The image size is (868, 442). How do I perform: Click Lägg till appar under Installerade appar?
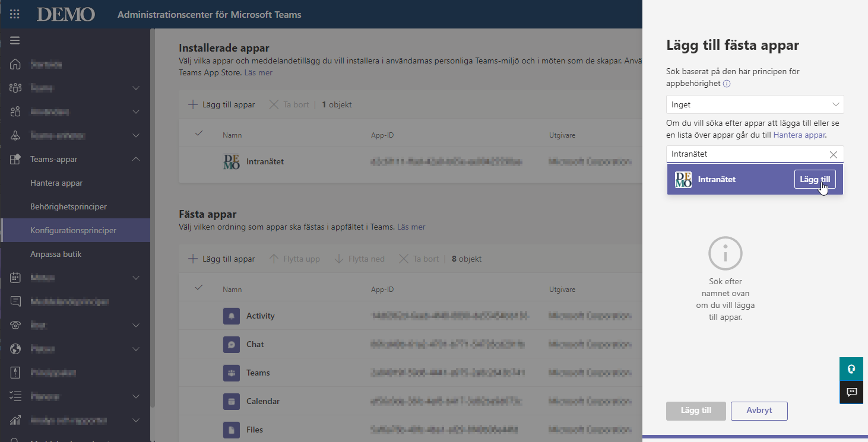(221, 104)
